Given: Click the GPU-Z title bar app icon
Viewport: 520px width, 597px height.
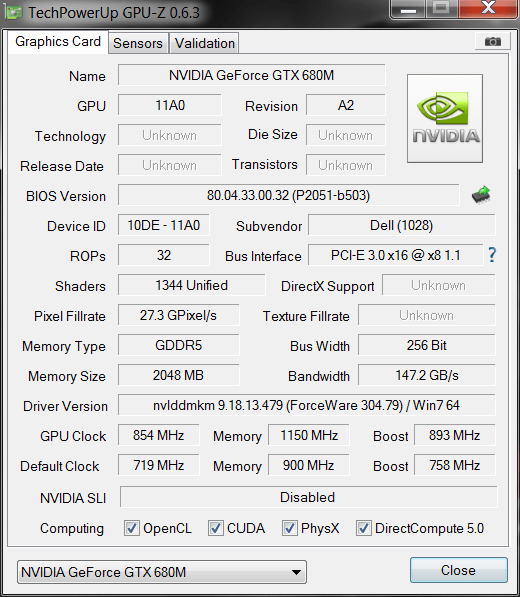Looking at the screenshot, I should [x=14, y=13].
